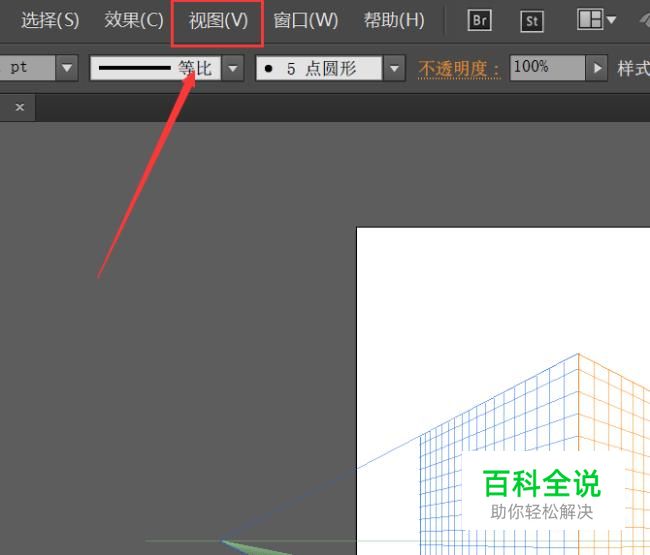Open the 帮助(H) menu
The height and width of the screenshot is (555, 650).
point(394,20)
